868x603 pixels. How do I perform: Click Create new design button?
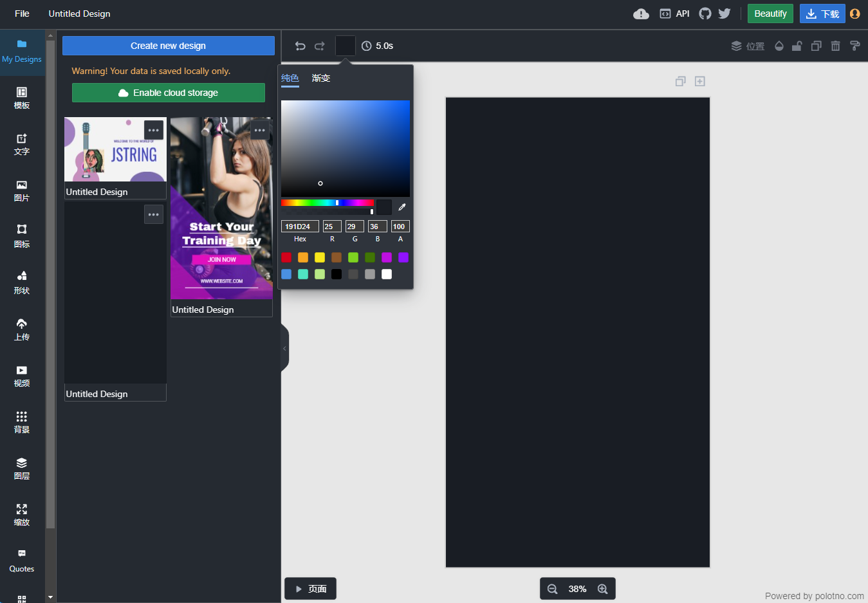(169, 46)
